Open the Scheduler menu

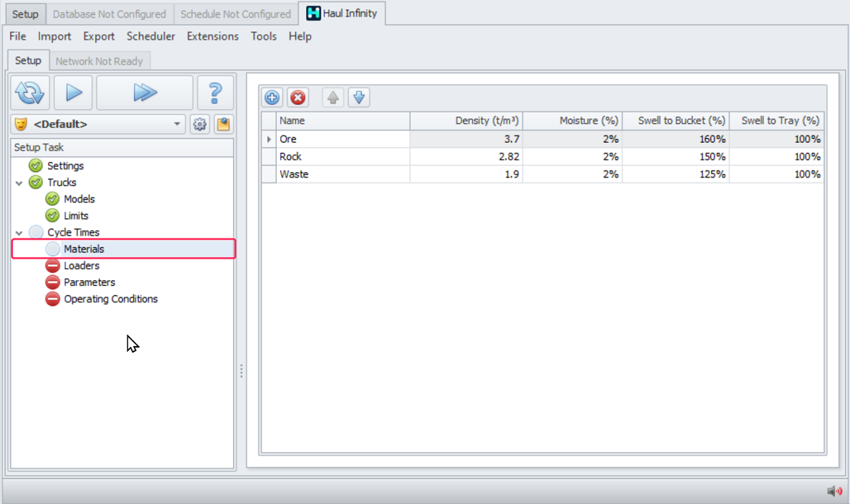[x=150, y=36]
